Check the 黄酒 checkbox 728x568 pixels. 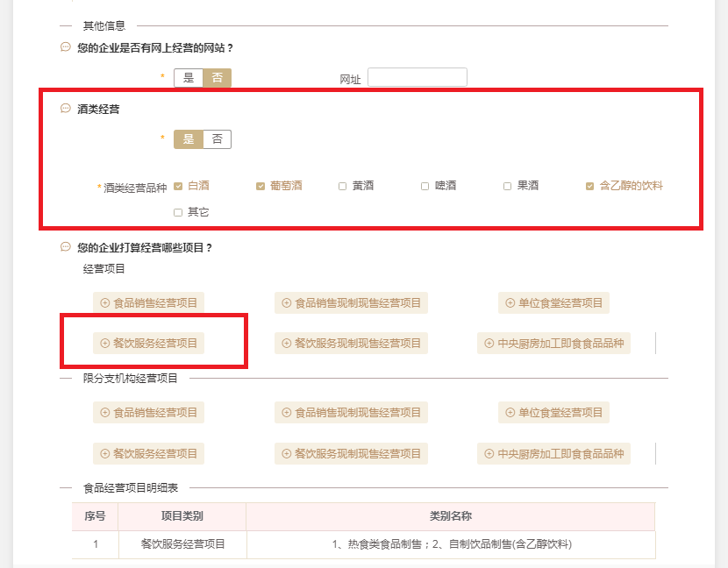(343, 186)
